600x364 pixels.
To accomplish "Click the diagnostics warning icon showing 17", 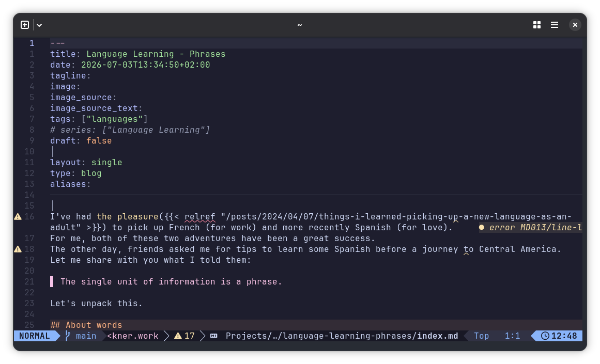I will click(x=178, y=336).
